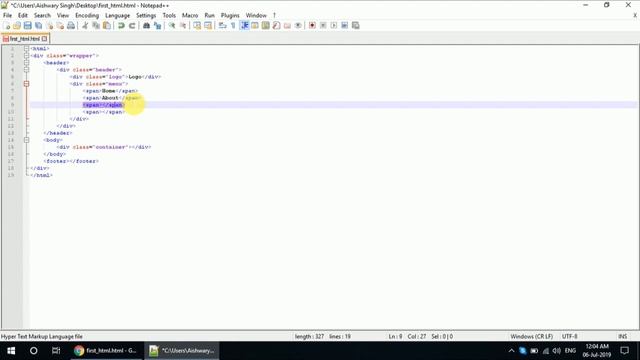Collapse the red menu div fold on line 6
The height and width of the screenshot is (360, 640).
point(26,84)
